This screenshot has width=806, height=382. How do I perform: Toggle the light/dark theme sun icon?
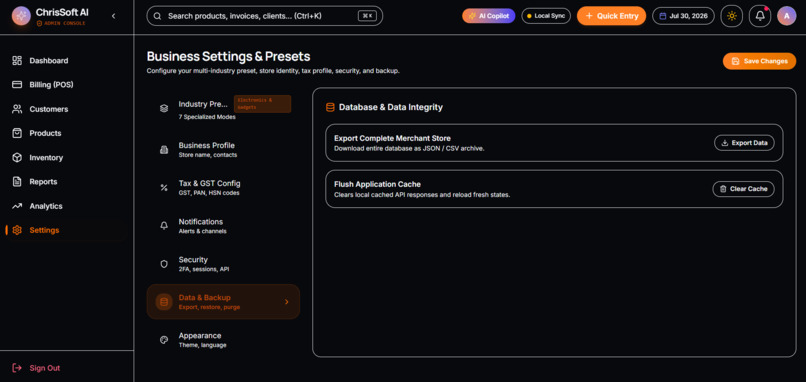click(731, 16)
